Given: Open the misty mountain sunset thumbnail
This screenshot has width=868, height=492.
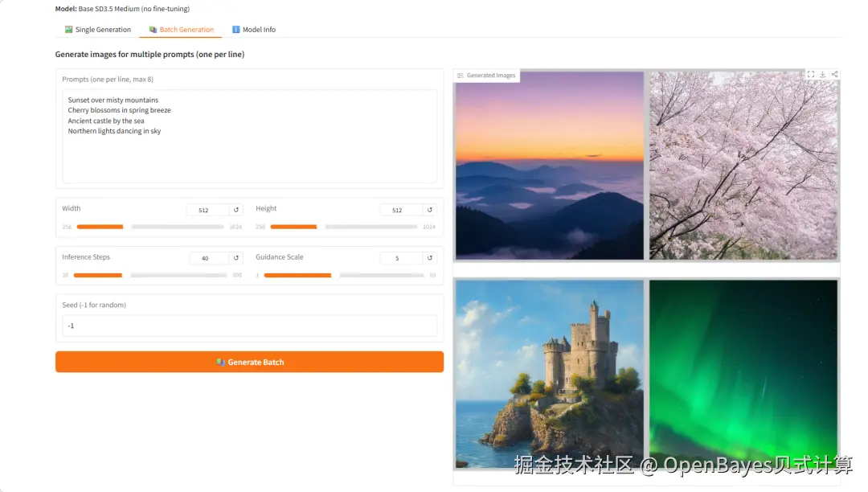Looking at the screenshot, I should click(x=550, y=166).
